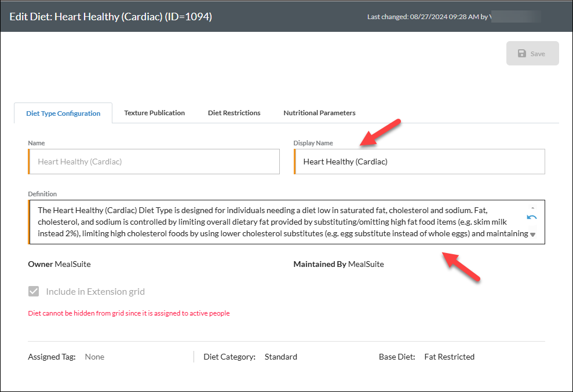573x392 pixels.
Task: Click the red warning about active people
Action: pos(129,313)
